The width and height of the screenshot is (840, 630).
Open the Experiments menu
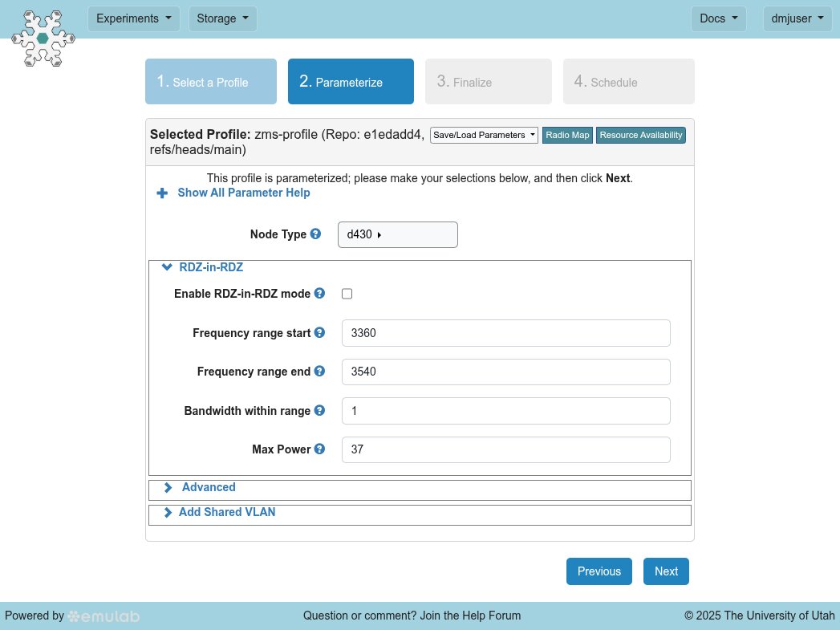pos(133,18)
